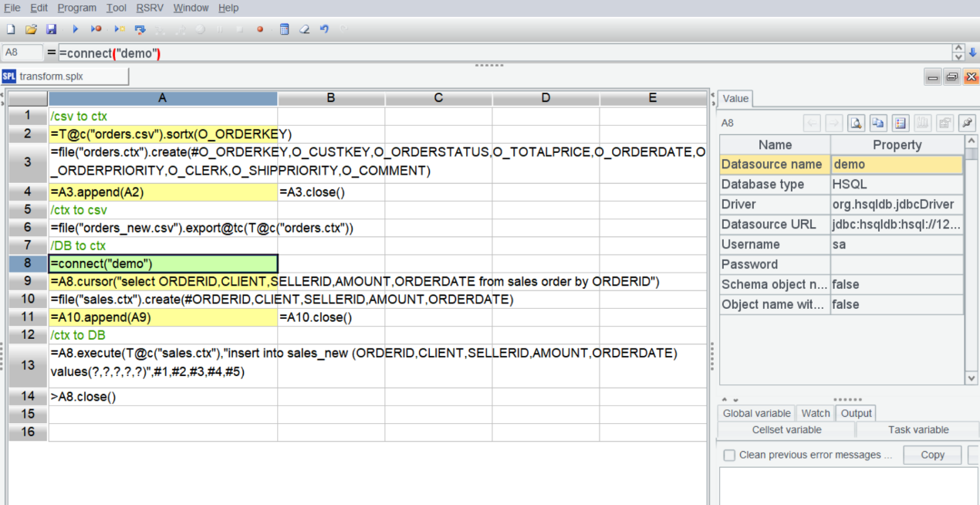Open the RSRV menu
This screenshot has width=980, height=505.
coord(150,8)
